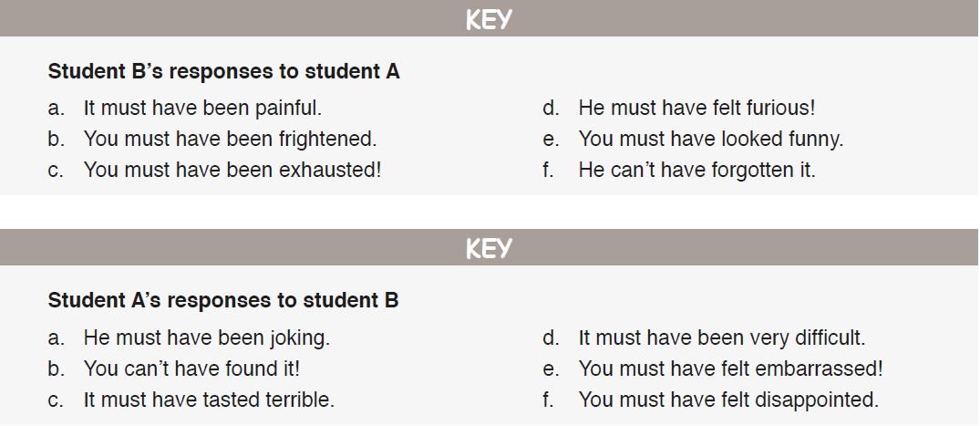
Task: Click sentence 'It must have been painful.'
Action: coord(202,109)
